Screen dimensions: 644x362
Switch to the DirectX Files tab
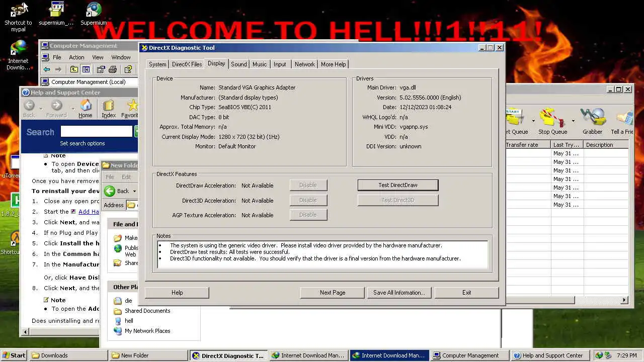[x=187, y=64]
